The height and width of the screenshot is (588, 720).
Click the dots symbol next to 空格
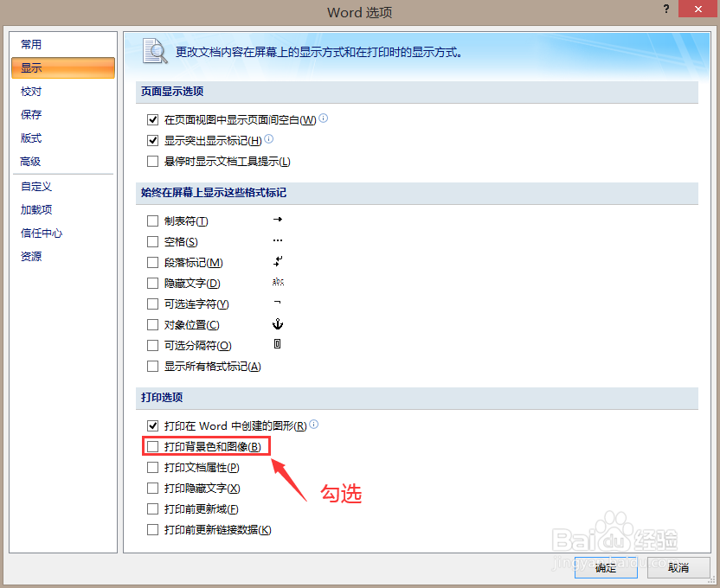point(278,240)
